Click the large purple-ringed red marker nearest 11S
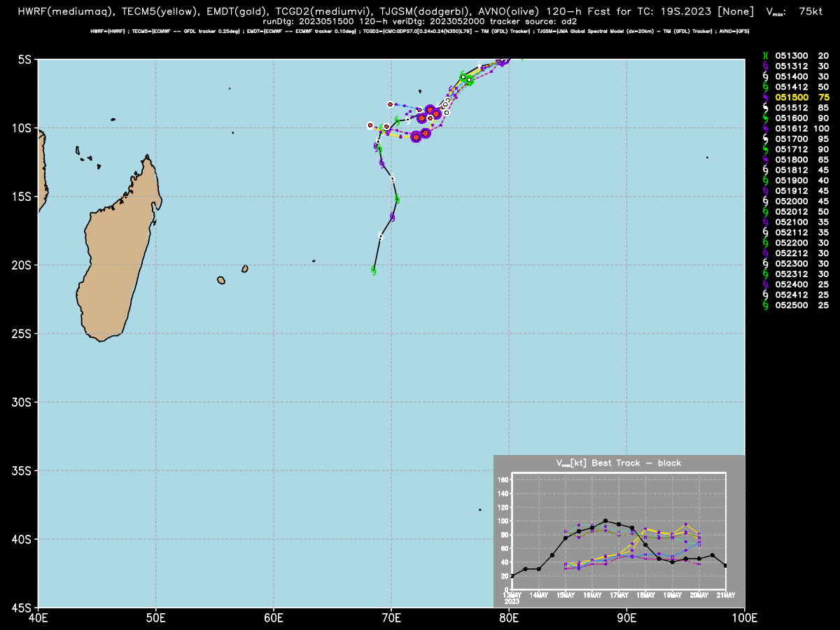 click(x=416, y=137)
